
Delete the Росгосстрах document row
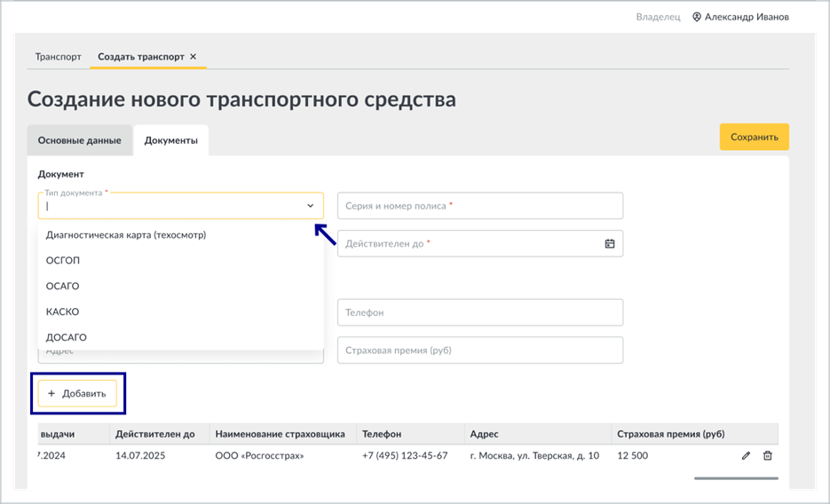click(x=768, y=455)
